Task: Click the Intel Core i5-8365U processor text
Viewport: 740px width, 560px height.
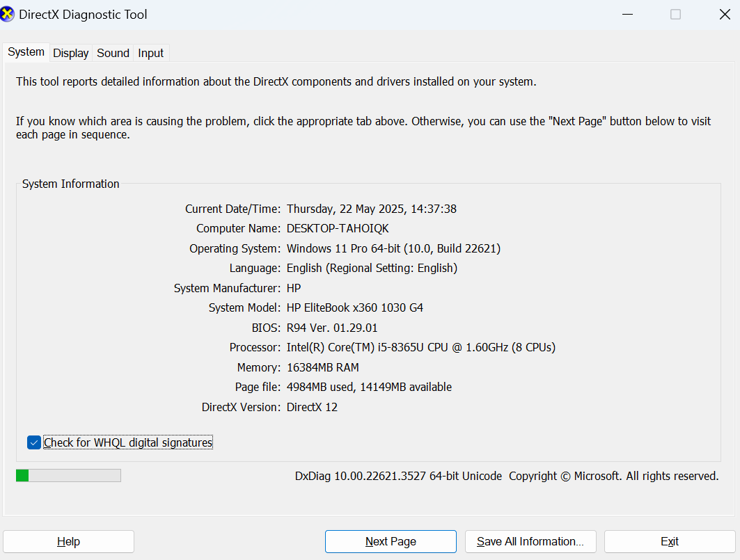Action: 420,347
